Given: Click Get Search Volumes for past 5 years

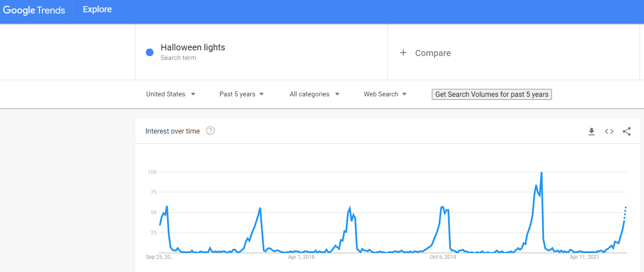Looking at the screenshot, I should point(491,94).
